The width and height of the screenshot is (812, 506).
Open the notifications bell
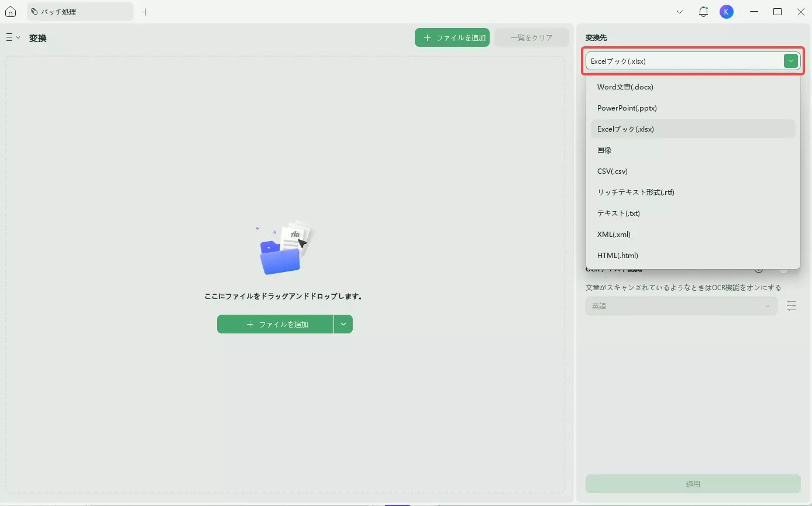(703, 12)
